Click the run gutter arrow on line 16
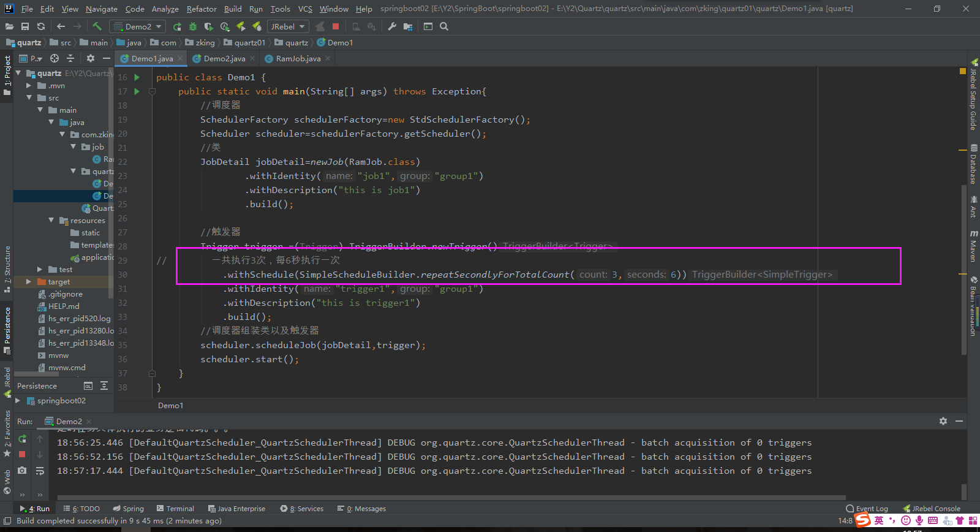Screen dimensions: 980x532 [137, 77]
